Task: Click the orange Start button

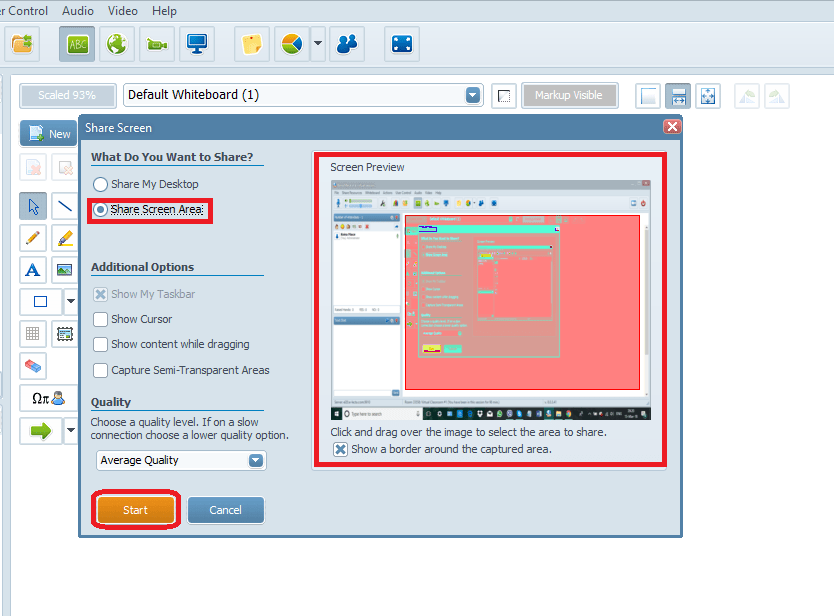Action: [x=136, y=510]
